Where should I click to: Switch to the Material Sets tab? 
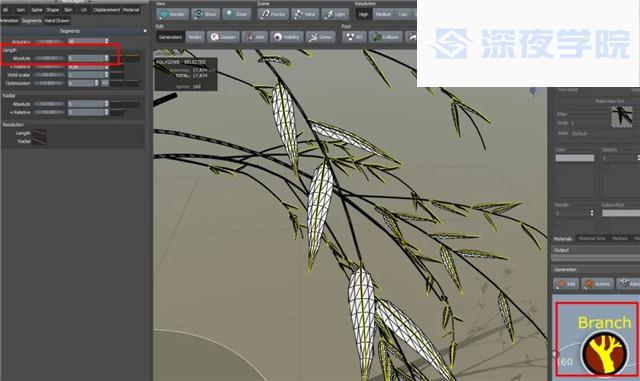tap(592, 238)
